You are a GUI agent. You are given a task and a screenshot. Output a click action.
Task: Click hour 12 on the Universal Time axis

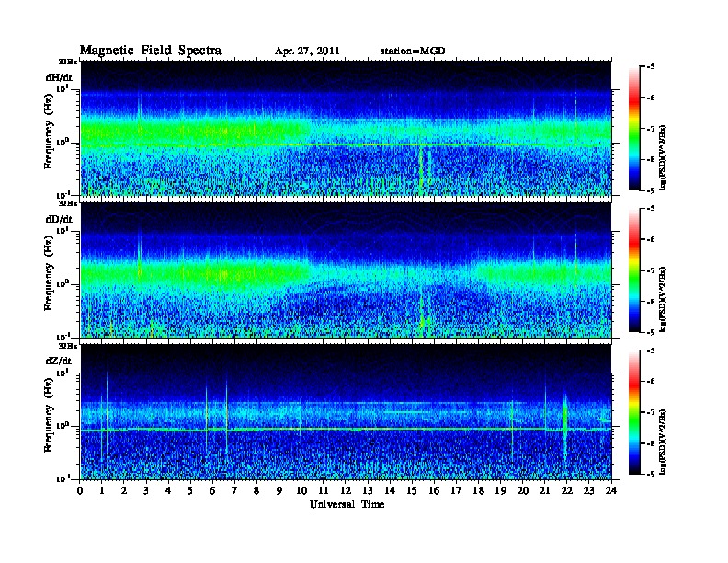point(346,490)
